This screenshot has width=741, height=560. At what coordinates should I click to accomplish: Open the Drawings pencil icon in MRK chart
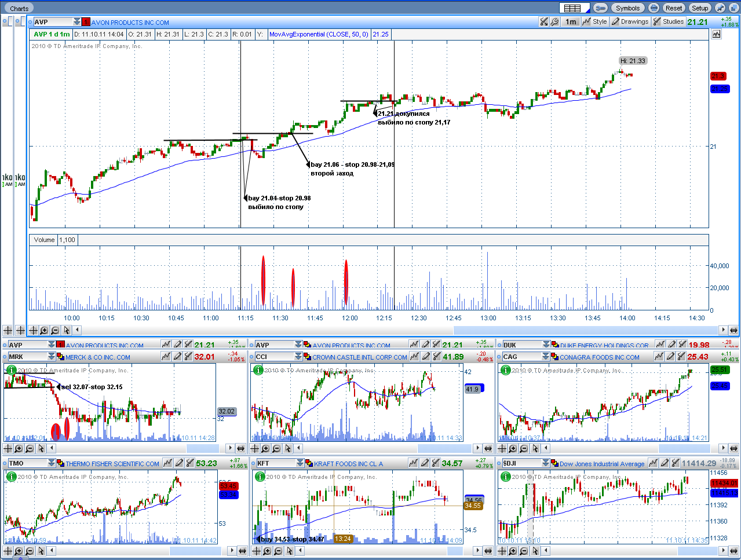pyautogui.click(x=178, y=357)
